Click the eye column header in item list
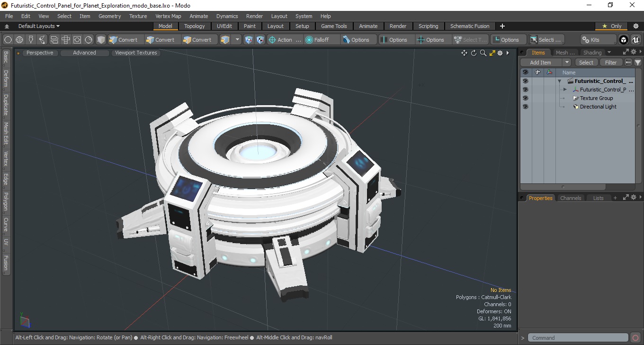The height and width of the screenshot is (345, 644). point(525,73)
